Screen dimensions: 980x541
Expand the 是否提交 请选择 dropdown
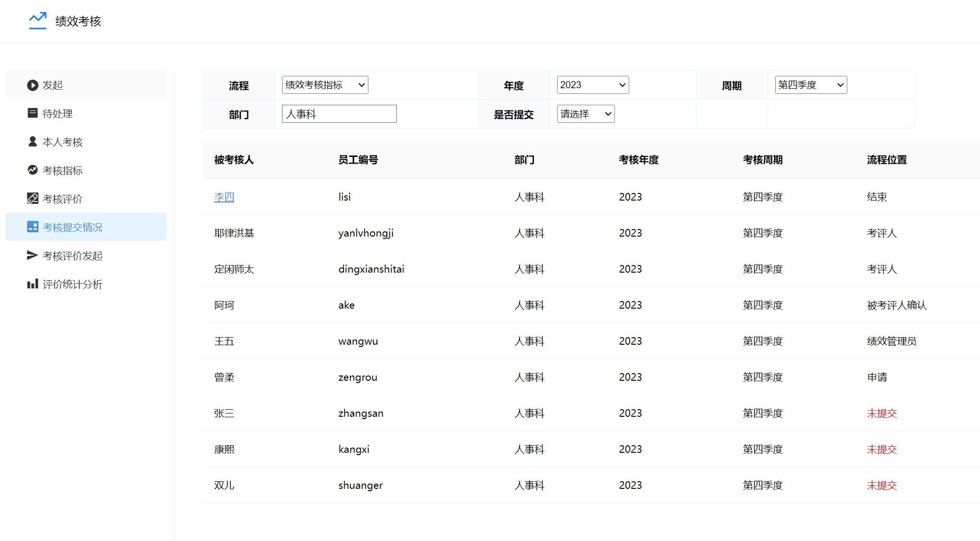pos(586,114)
